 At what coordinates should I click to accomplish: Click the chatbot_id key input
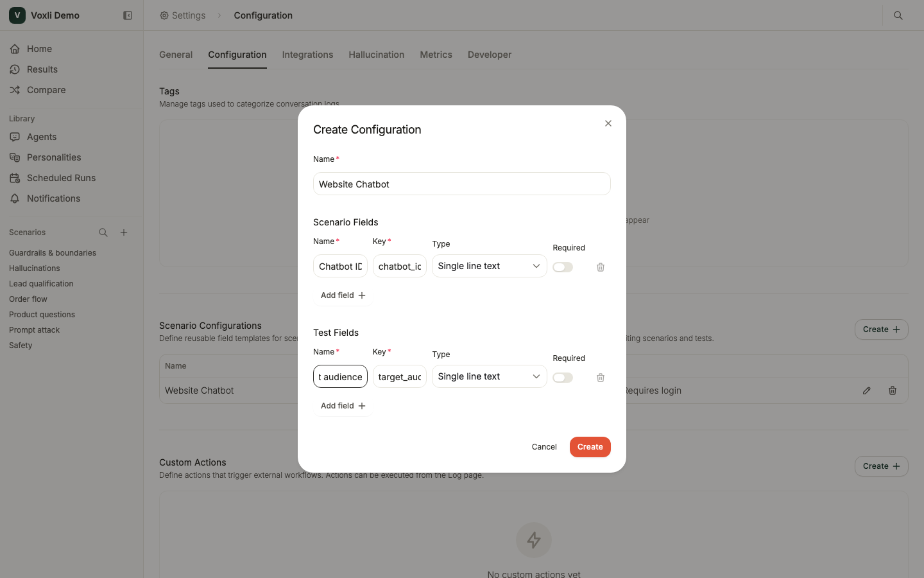click(399, 266)
